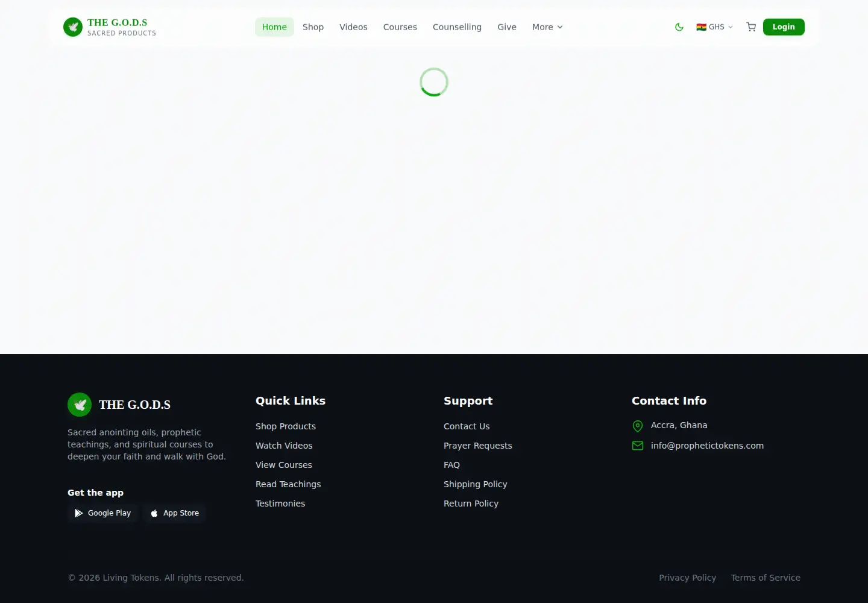Click the Accra, Ghana address text
Screen dimensions: 868x603
pyautogui.click(x=679, y=425)
